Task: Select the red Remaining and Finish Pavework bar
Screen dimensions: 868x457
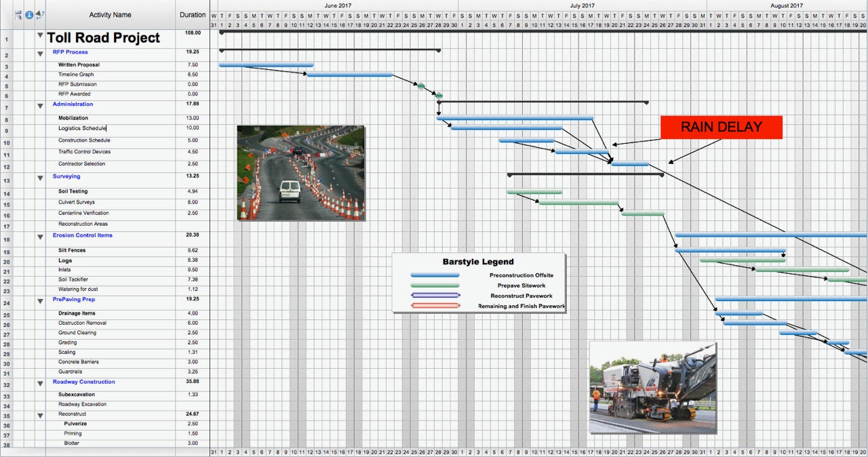Action: tap(435, 306)
